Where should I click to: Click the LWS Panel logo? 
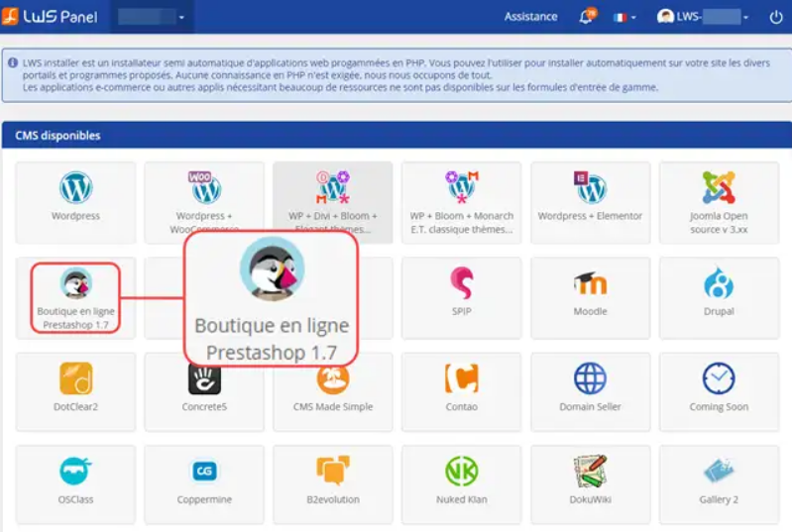(50, 17)
